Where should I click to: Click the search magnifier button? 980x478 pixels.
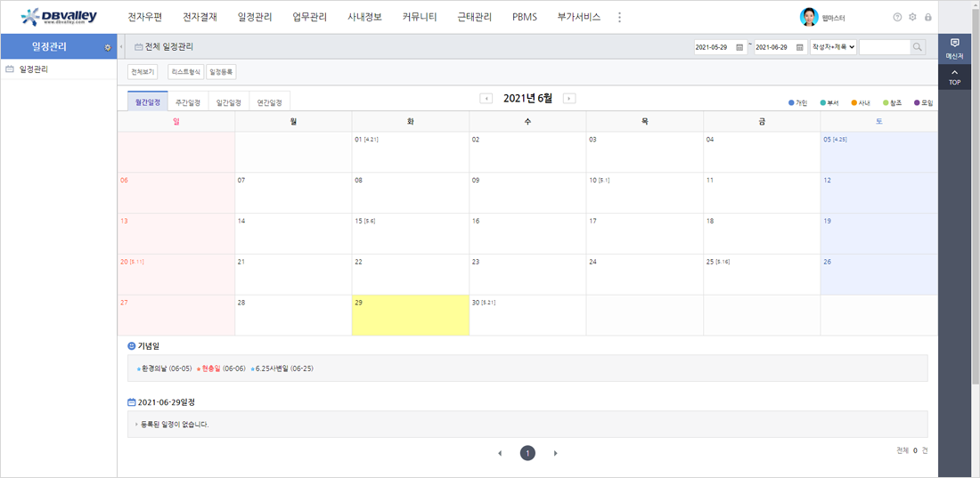coord(917,47)
